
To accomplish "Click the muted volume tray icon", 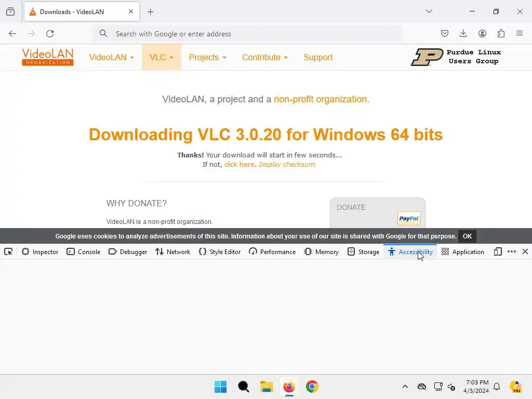I will click(x=451, y=387).
